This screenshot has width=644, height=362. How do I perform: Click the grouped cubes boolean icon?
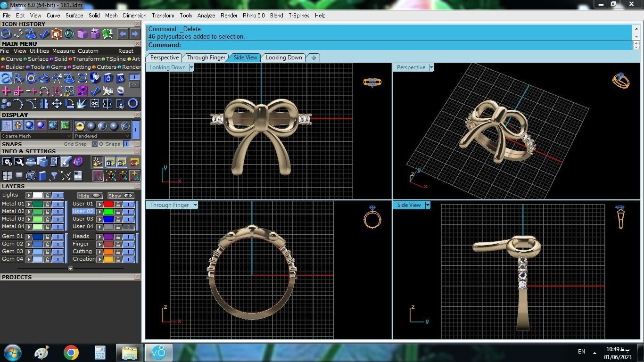pos(6,104)
